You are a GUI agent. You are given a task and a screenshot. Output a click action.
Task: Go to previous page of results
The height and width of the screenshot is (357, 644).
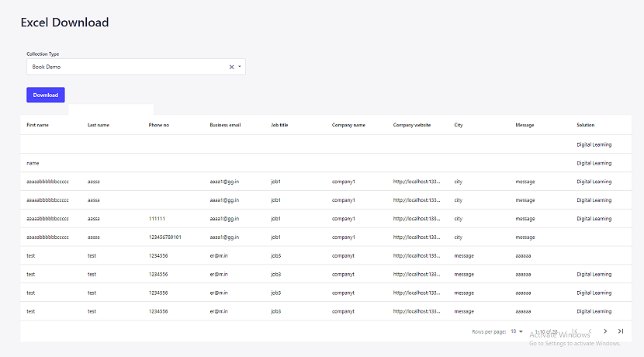point(590,331)
